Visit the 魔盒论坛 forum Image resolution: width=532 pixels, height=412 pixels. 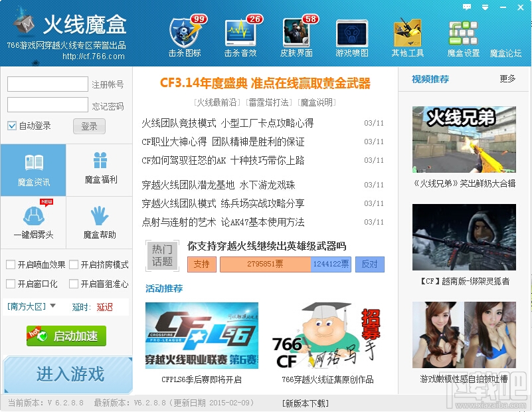pos(505,53)
